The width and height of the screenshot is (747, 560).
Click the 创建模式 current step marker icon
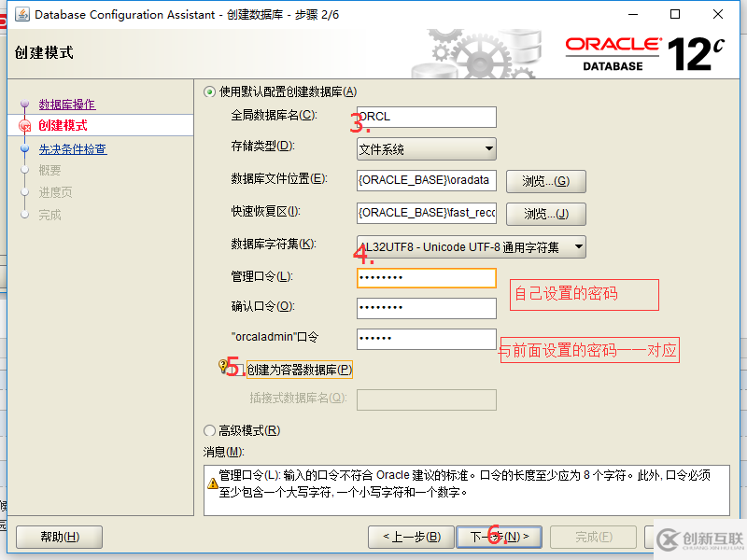25,126
